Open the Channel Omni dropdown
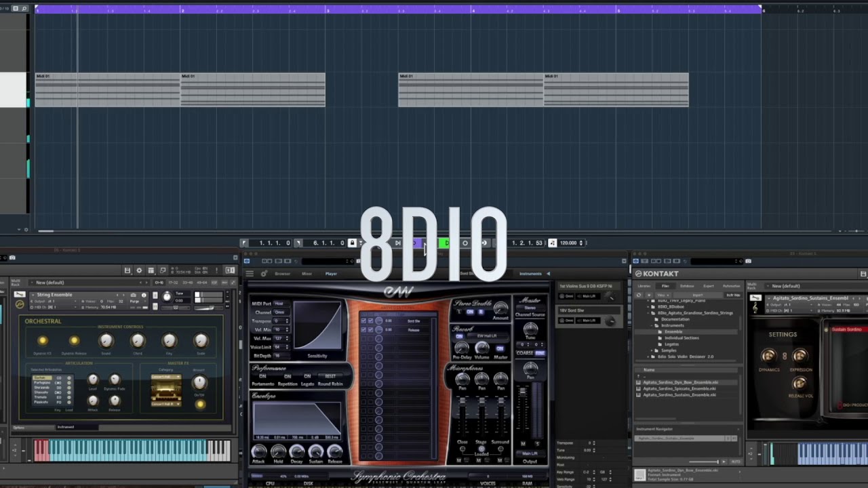This screenshot has height=488, width=868. pos(281,312)
